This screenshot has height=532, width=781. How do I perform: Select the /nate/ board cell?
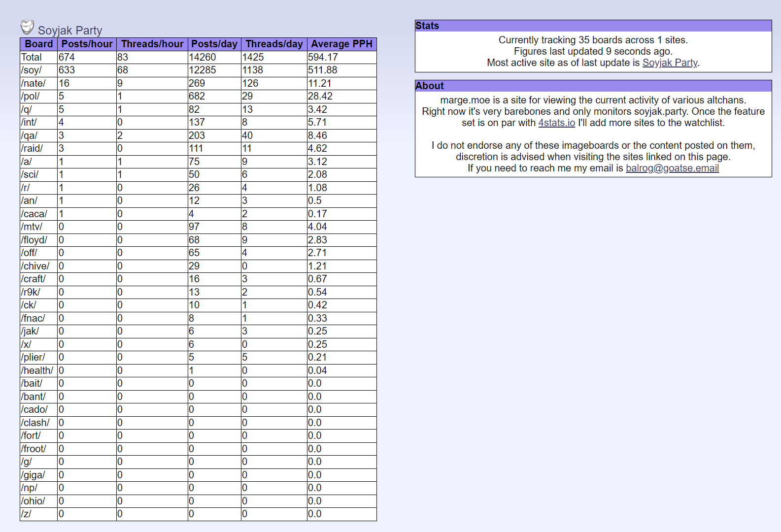coord(33,84)
